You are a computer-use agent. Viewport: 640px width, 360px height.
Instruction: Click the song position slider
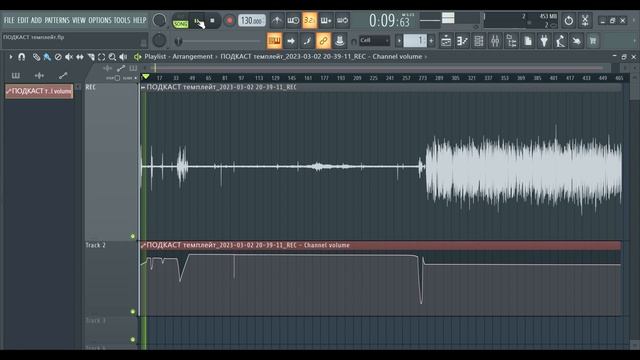pyautogui.click(x=218, y=41)
